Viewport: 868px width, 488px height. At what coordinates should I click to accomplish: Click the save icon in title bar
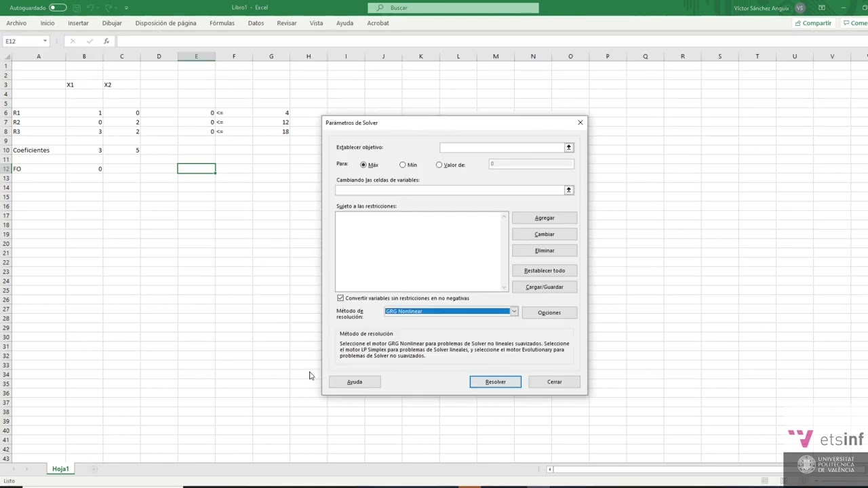point(77,7)
